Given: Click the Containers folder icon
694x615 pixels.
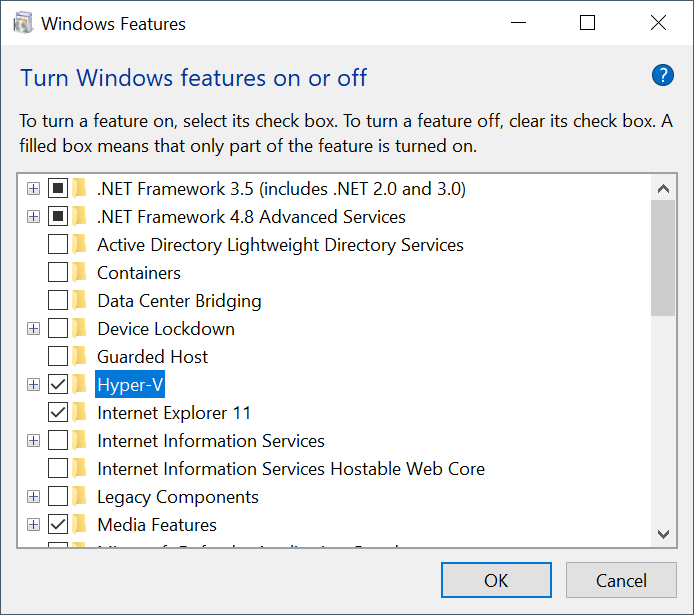Looking at the screenshot, I should (80, 273).
